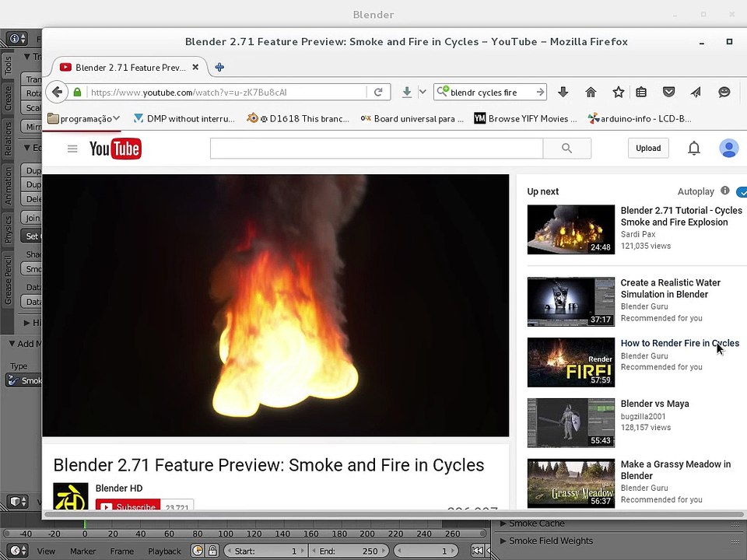Viewport: 747px width, 560px height.
Task: Subscribe to Blender HD channel
Action: (128, 505)
